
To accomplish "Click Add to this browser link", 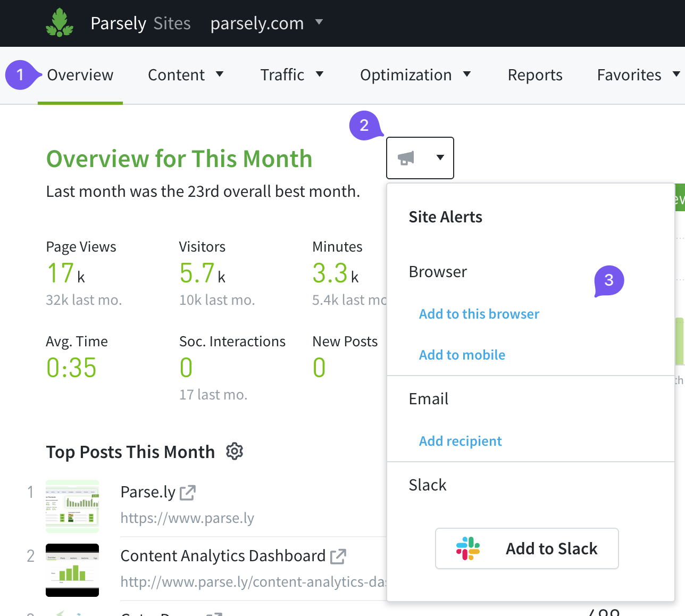I will click(x=479, y=314).
